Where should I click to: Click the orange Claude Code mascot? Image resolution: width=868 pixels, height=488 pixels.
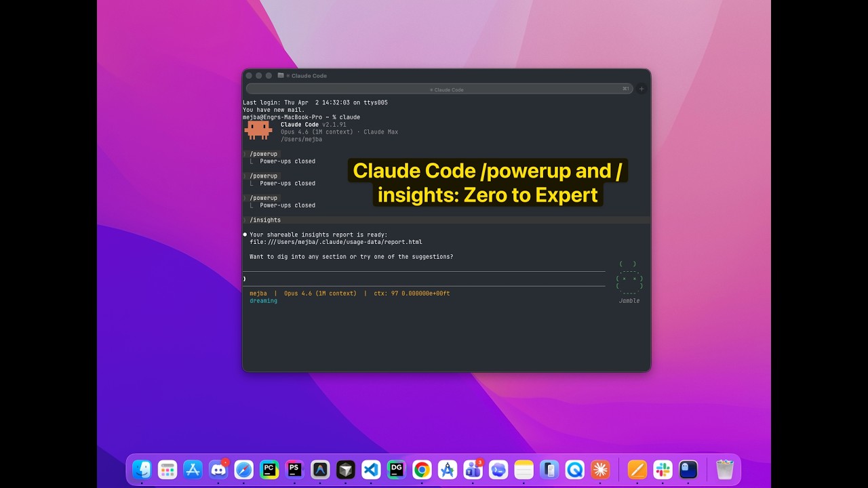click(258, 129)
